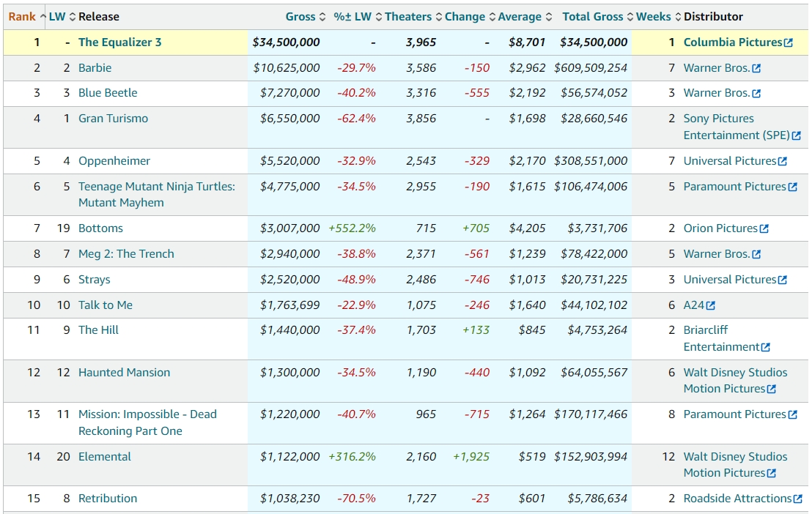Open the Gran Turismo release link

(x=113, y=119)
